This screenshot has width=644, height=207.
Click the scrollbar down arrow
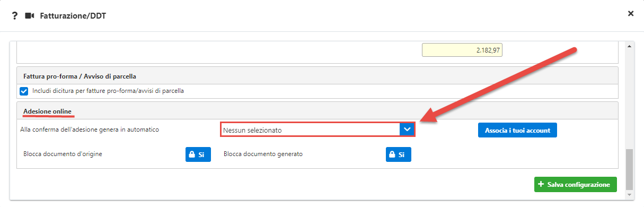630,195
